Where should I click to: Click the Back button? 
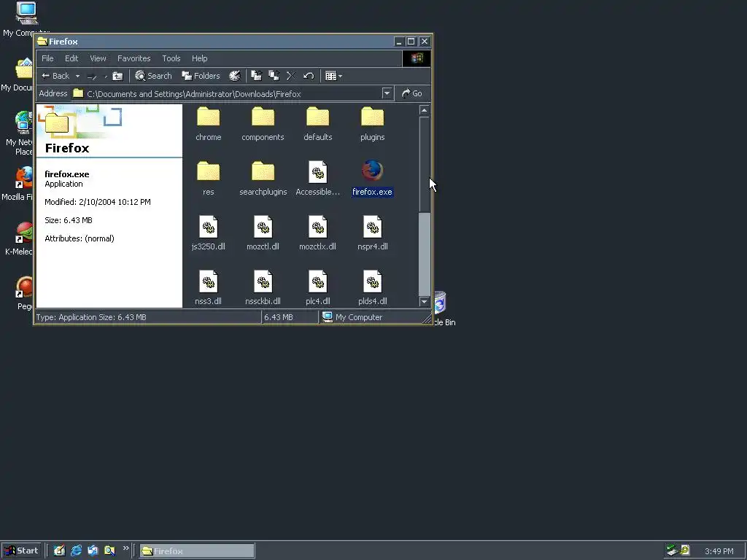click(55, 76)
